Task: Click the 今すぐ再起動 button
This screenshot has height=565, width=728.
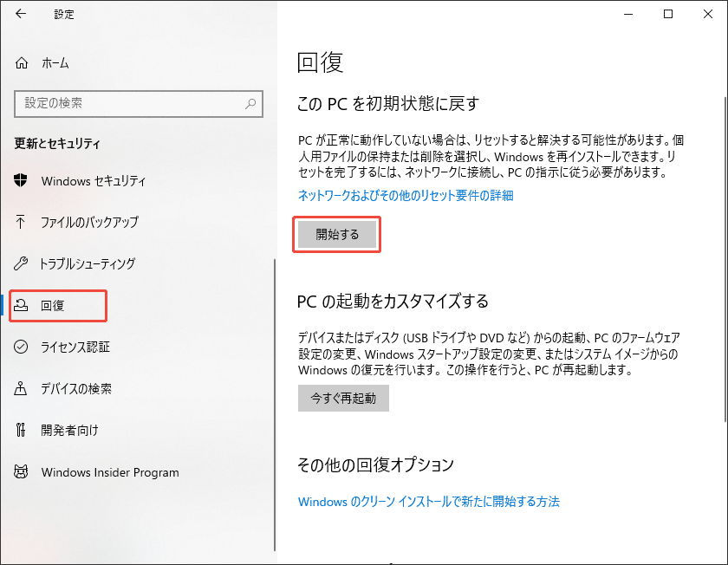Action: pos(343,398)
